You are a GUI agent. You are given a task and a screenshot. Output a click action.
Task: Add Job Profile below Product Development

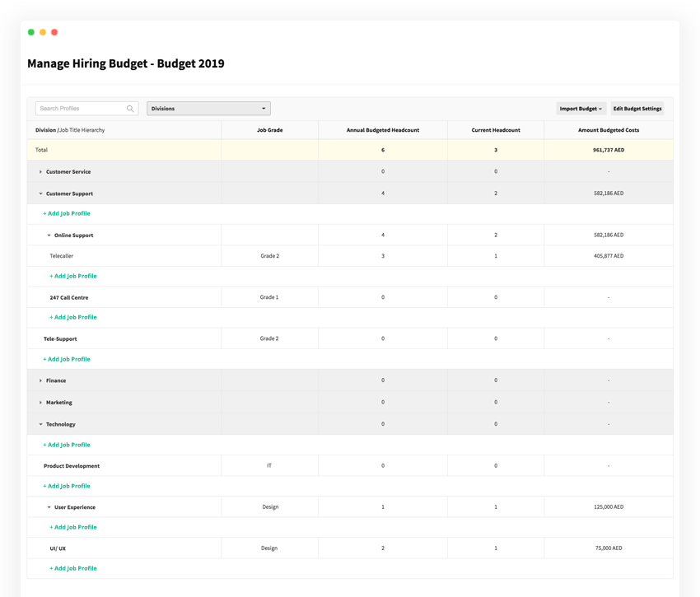[x=67, y=486]
